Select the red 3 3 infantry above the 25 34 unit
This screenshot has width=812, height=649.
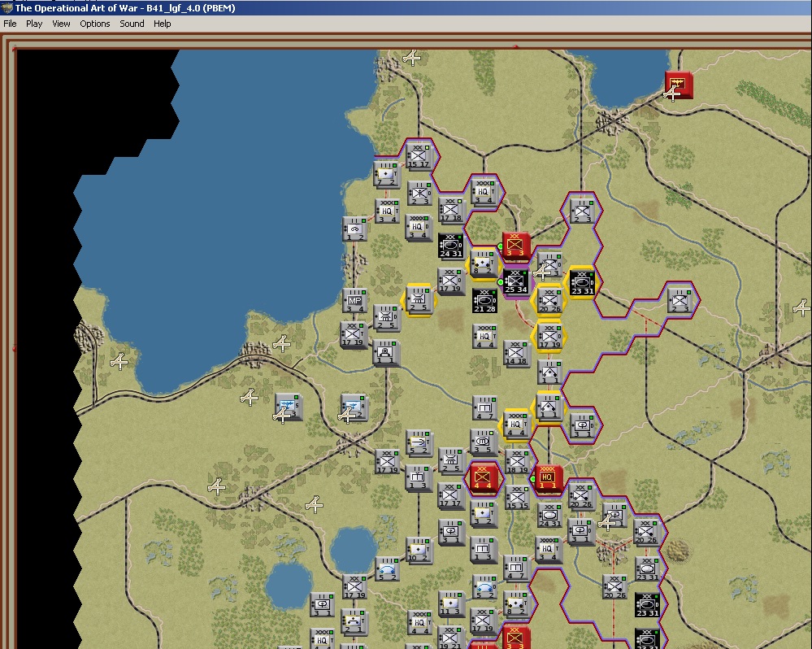(515, 246)
